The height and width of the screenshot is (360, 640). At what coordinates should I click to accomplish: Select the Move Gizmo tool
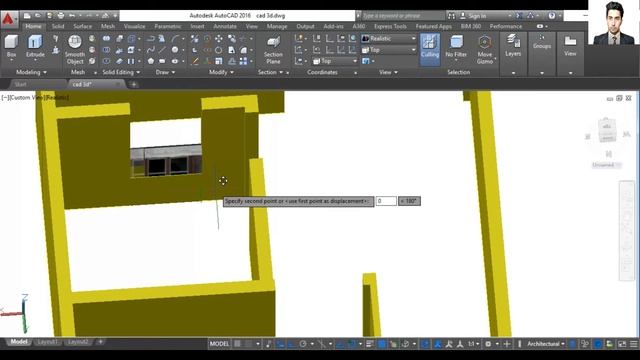point(484,50)
